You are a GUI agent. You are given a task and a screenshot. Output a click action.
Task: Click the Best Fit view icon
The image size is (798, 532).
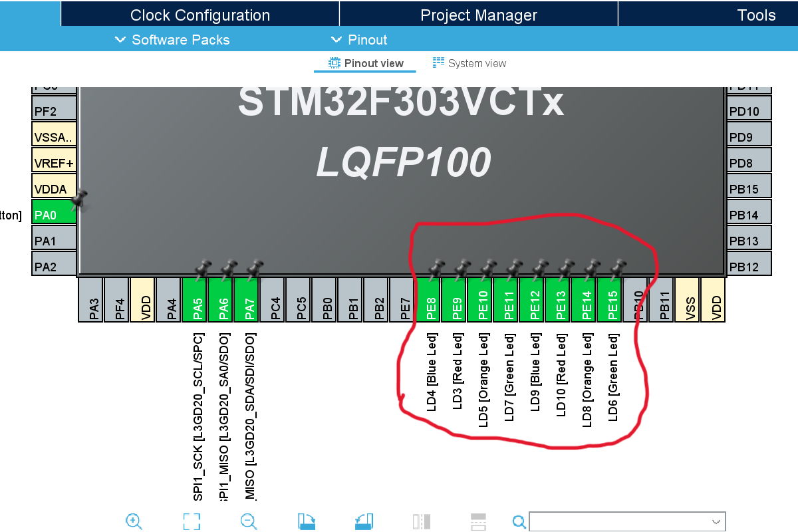[191, 521]
